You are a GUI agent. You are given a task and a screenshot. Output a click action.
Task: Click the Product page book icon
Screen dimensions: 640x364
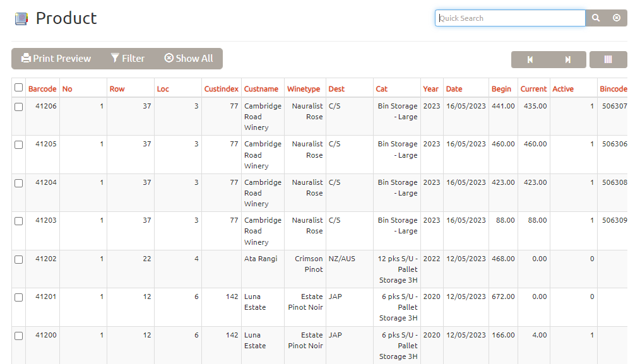click(21, 19)
